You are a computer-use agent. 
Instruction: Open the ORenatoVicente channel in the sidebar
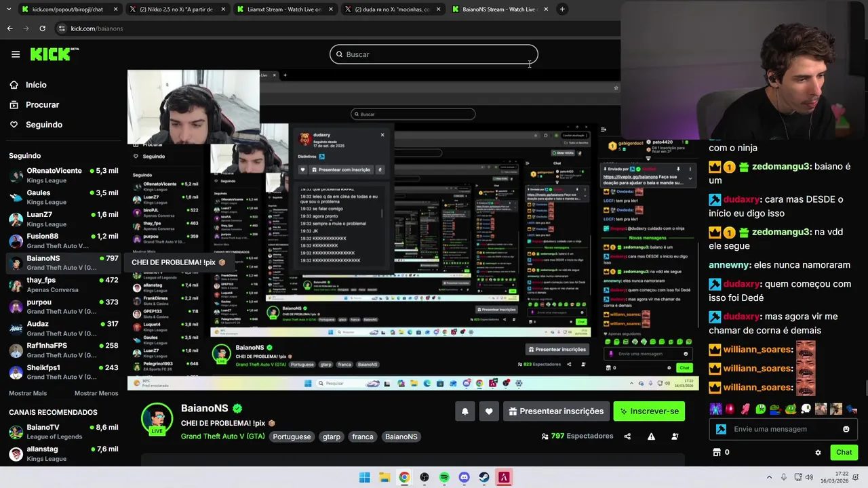click(64, 175)
